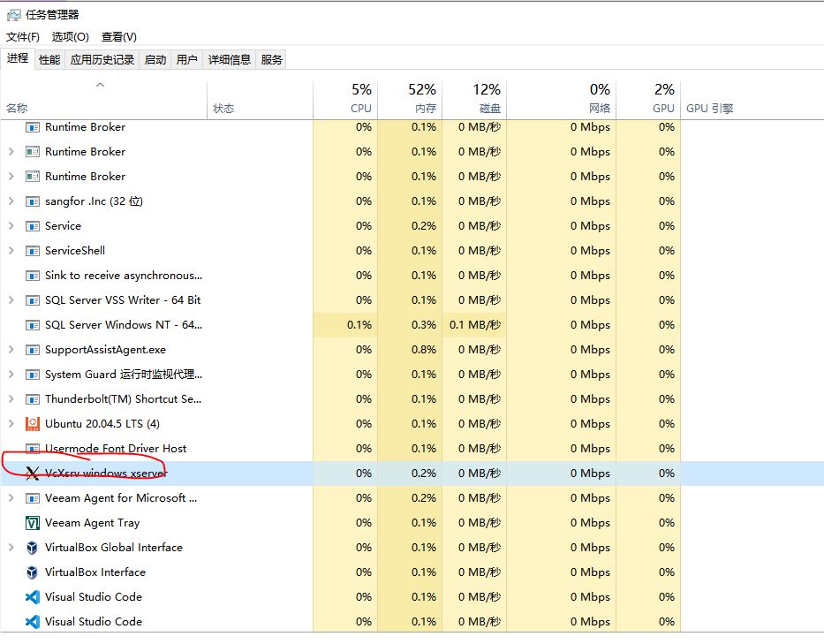Sort by the GPU percentage column header
Viewport: 824px width, 644px height.
(x=648, y=101)
